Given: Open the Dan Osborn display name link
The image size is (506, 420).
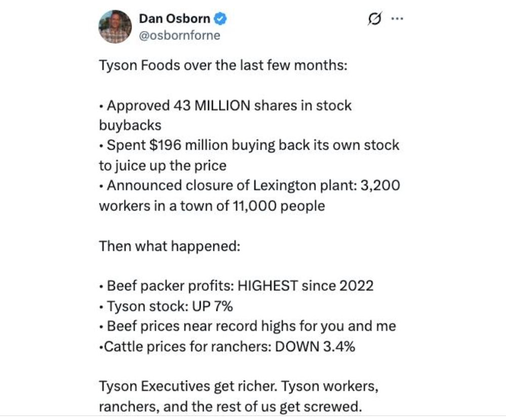Looking at the screenshot, I should pyautogui.click(x=175, y=19).
